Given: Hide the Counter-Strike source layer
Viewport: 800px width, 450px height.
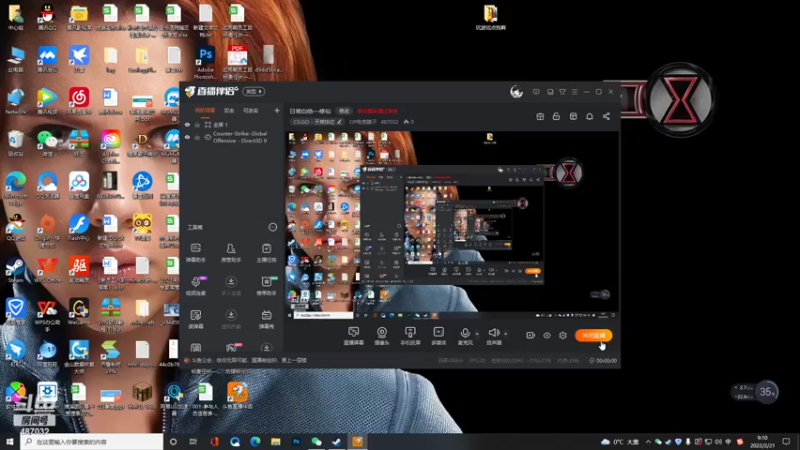Looking at the screenshot, I should click(x=187, y=137).
